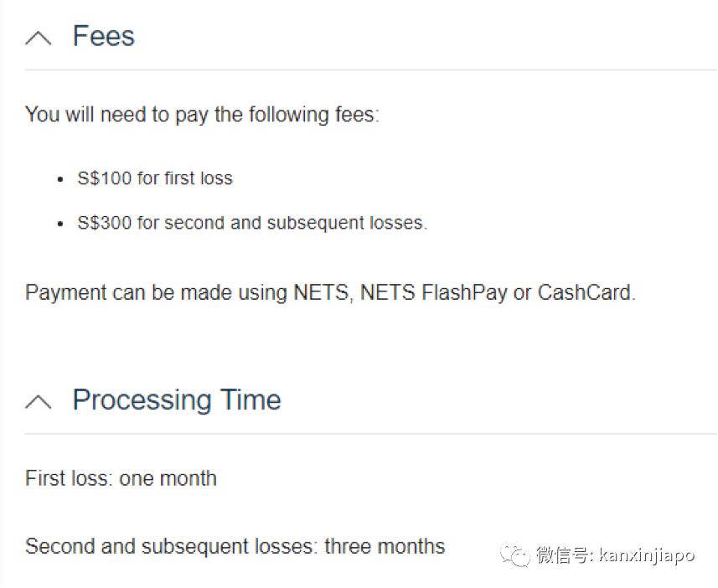Collapse the Processing Time chevron
The width and height of the screenshot is (718, 588).
click(x=39, y=401)
